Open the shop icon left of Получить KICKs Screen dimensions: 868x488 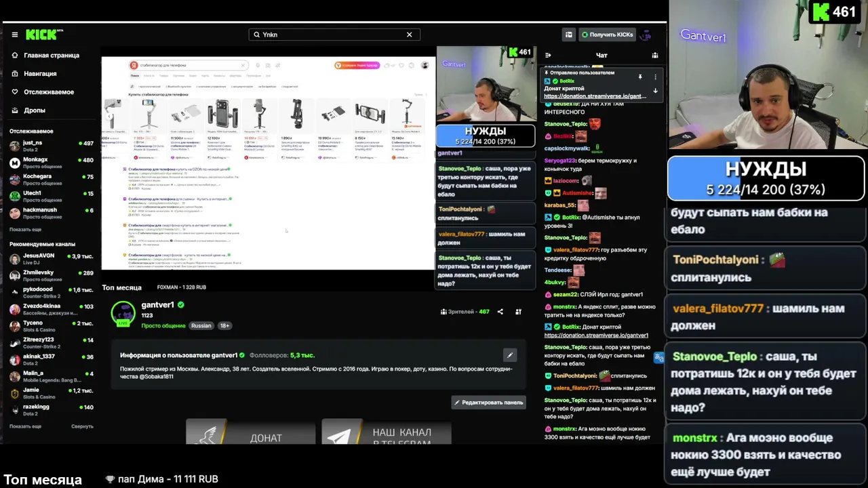pyautogui.click(x=569, y=35)
